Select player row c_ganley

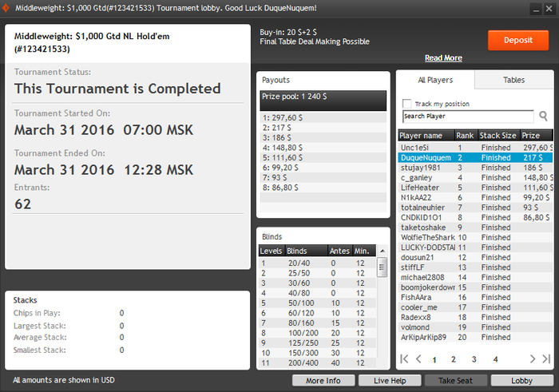click(x=475, y=177)
